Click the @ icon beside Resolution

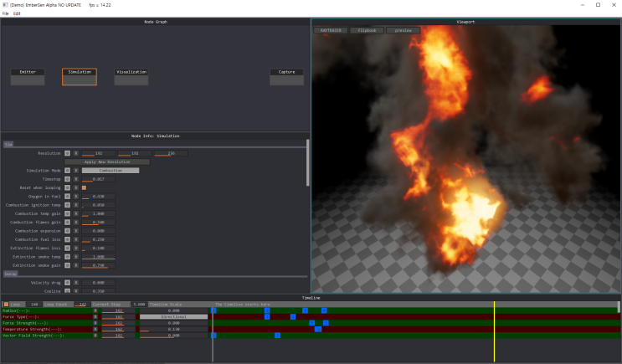click(68, 153)
